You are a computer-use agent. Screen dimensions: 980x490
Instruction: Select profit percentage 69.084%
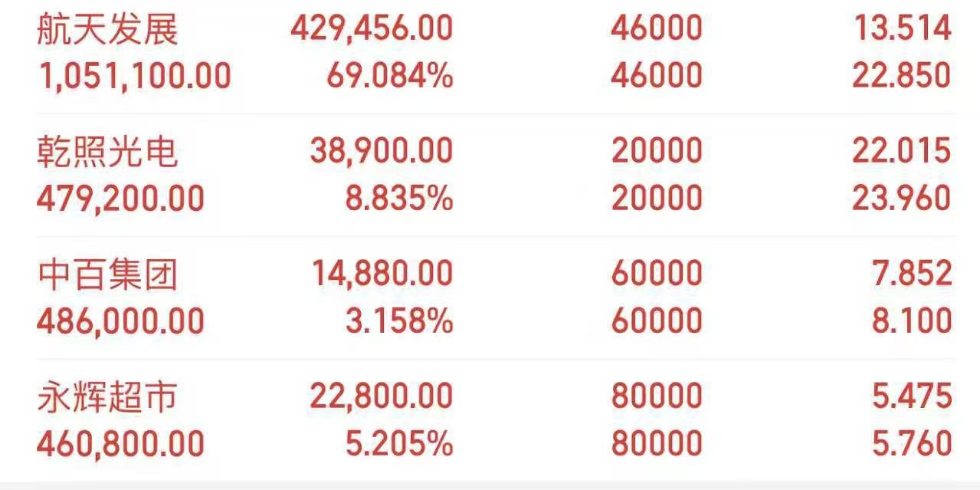click(x=389, y=76)
